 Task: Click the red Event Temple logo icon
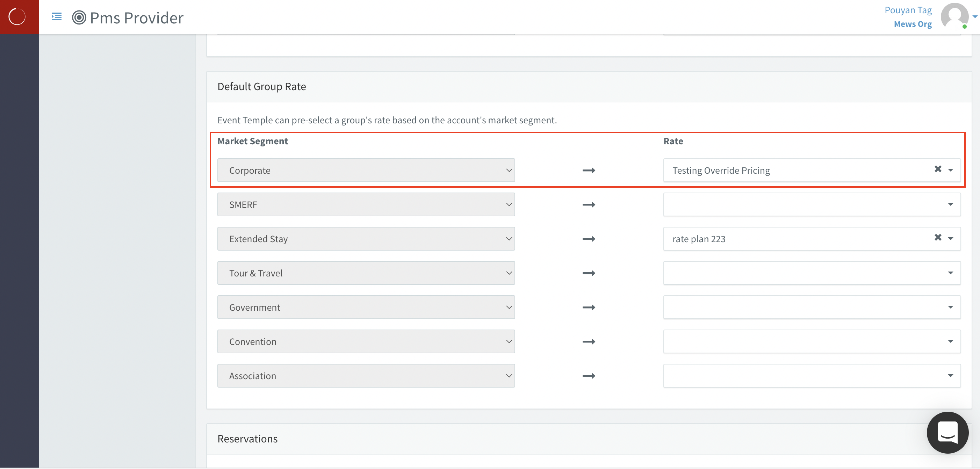17,17
